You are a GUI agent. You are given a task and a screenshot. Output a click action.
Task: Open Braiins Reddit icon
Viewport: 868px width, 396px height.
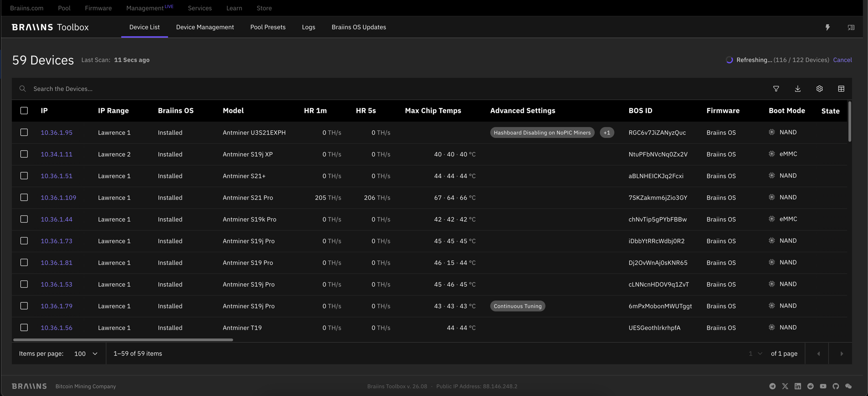810,386
